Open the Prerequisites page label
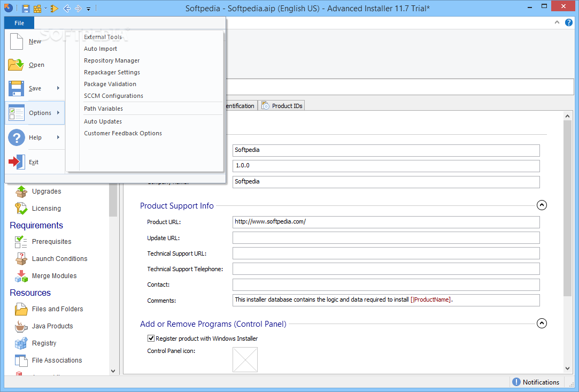 pos(52,242)
